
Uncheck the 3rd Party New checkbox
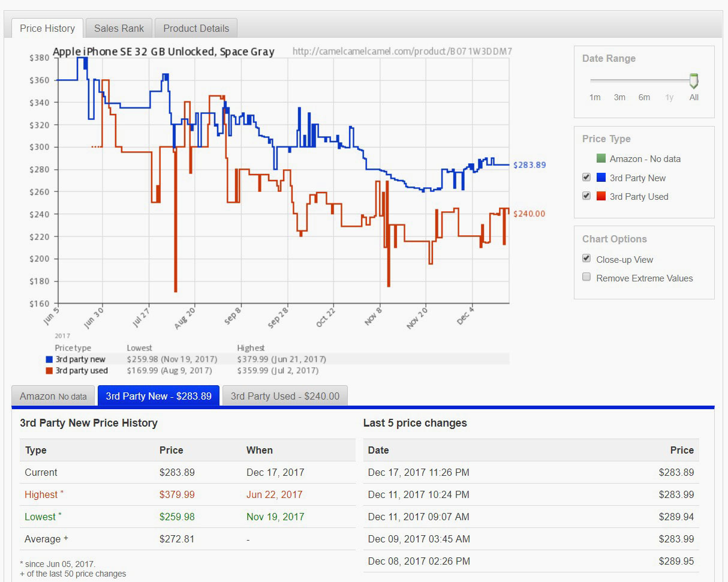pos(586,178)
